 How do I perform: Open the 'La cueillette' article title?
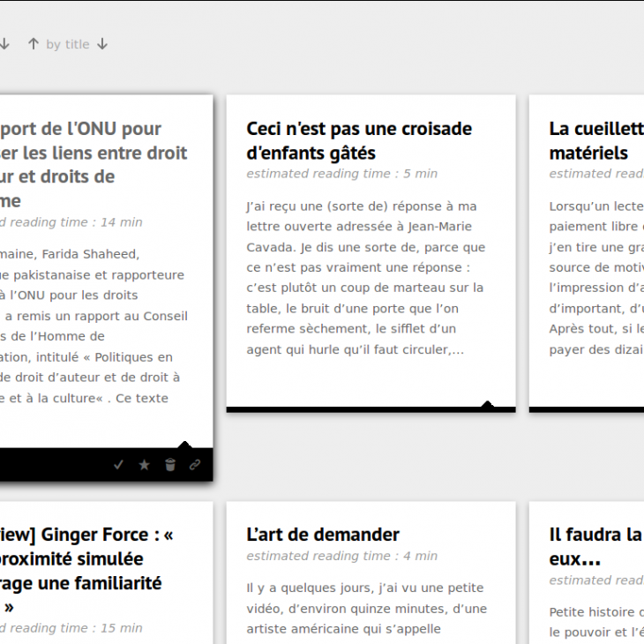(595, 141)
